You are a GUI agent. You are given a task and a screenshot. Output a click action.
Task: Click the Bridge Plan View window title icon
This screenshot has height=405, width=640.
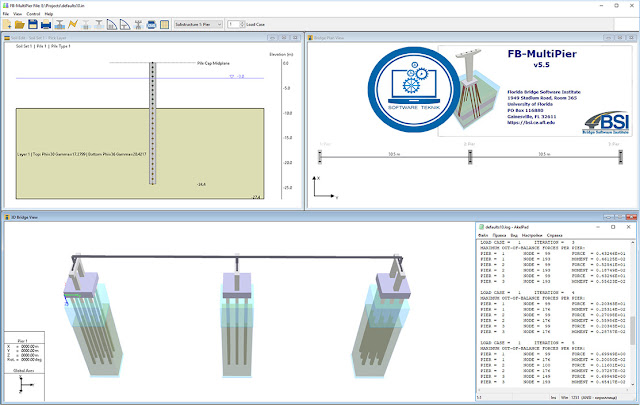click(x=310, y=38)
